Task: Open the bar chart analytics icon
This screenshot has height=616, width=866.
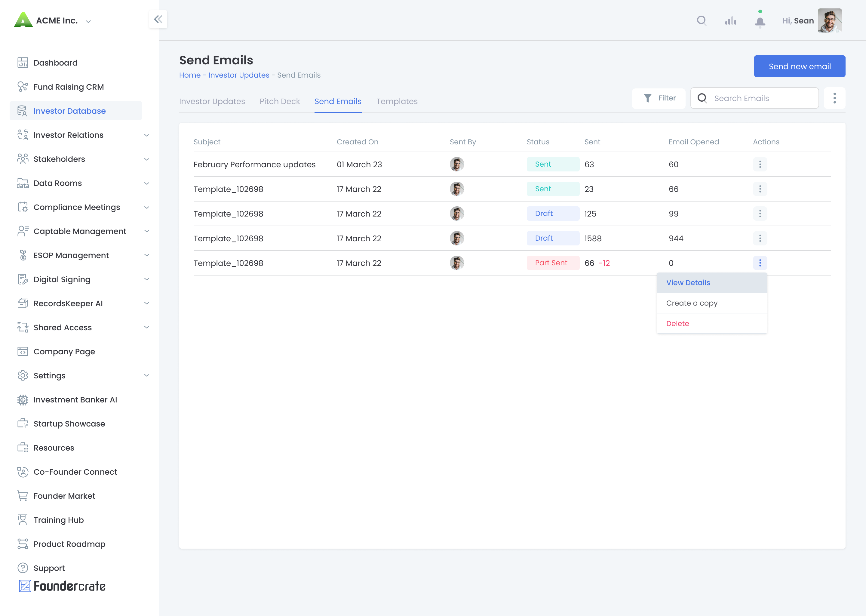Action: tap(731, 21)
